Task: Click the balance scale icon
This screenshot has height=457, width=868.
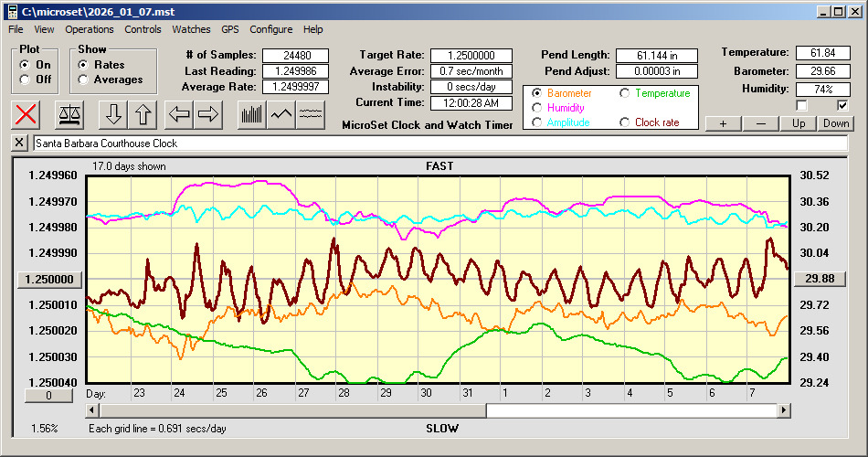Action: pyautogui.click(x=68, y=114)
